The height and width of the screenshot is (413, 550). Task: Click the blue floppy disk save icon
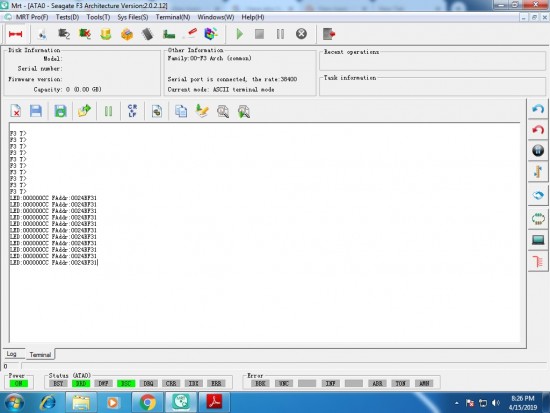[36, 111]
